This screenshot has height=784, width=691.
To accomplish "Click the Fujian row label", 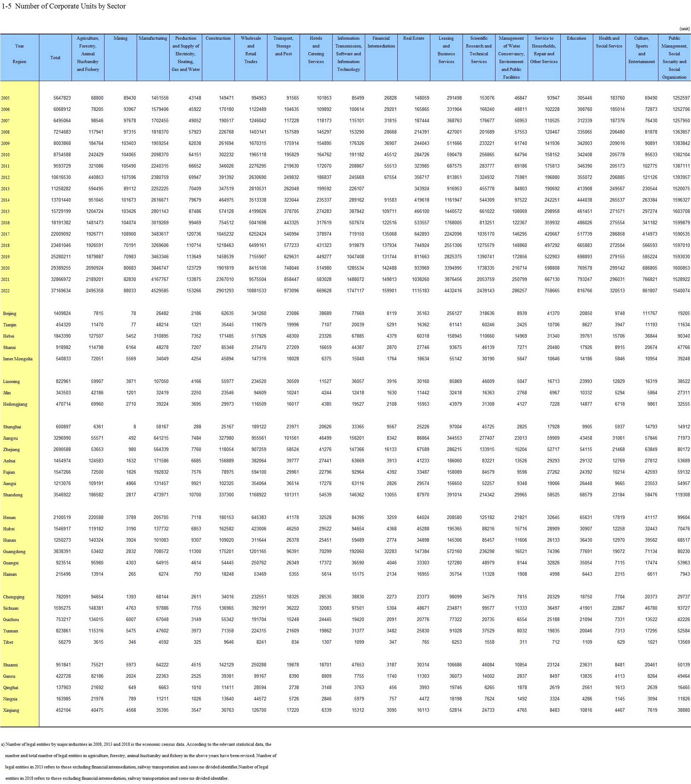I will click(x=9, y=472).
